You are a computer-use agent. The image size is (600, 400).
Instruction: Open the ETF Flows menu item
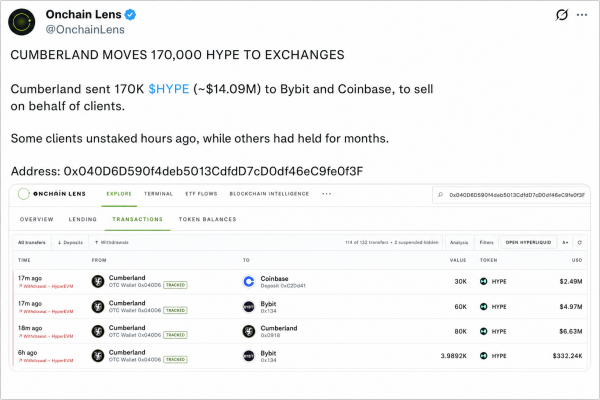(201, 194)
